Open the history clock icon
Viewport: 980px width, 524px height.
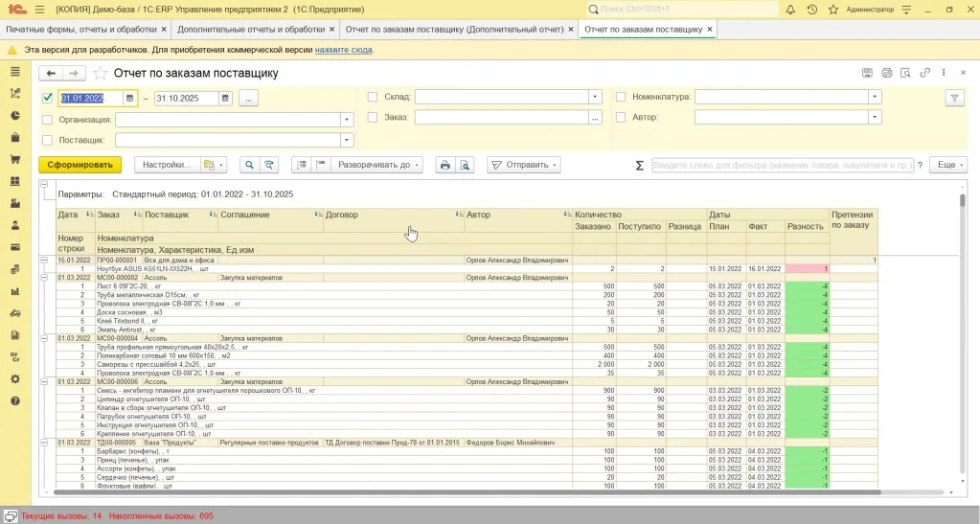(811, 10)
